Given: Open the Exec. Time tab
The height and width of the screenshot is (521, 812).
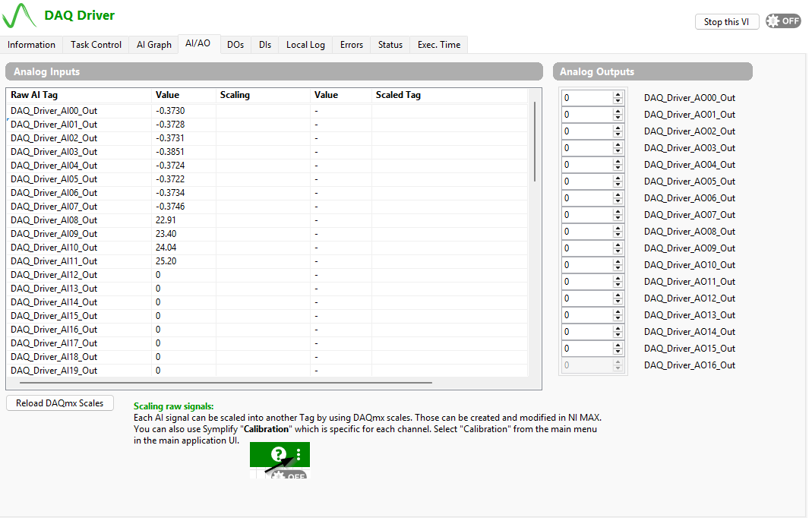Looking at the screenshot, I should pos(438,45).
